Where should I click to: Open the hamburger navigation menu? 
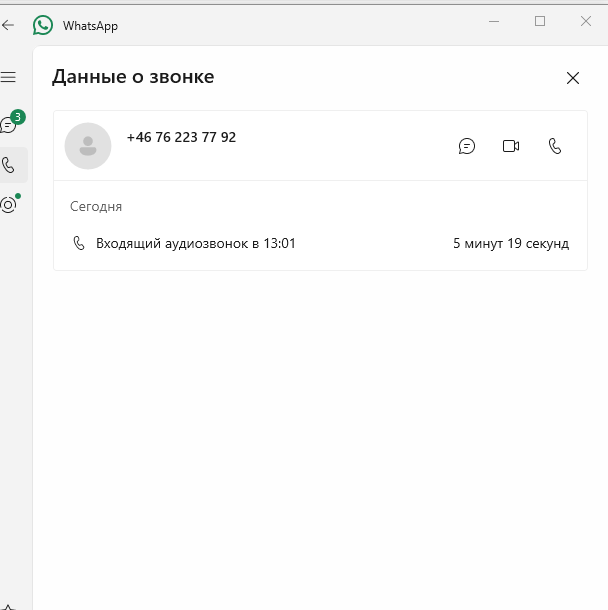tap(8, 77)
